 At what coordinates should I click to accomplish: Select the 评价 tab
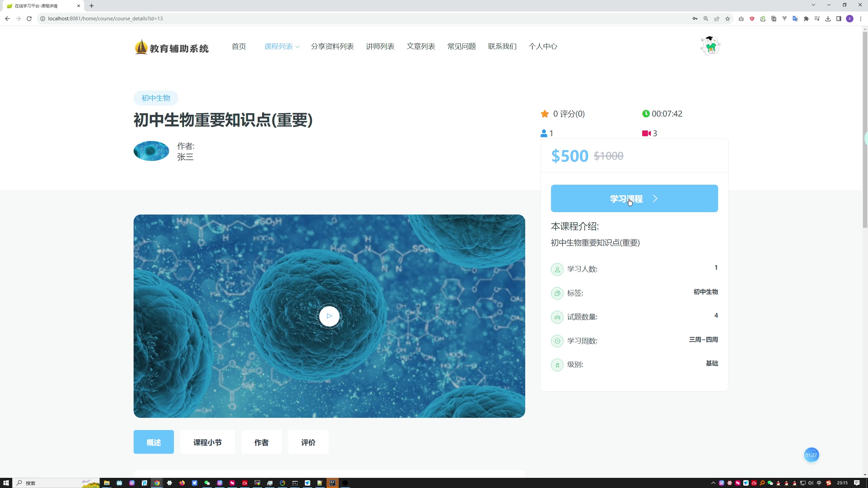308,442
